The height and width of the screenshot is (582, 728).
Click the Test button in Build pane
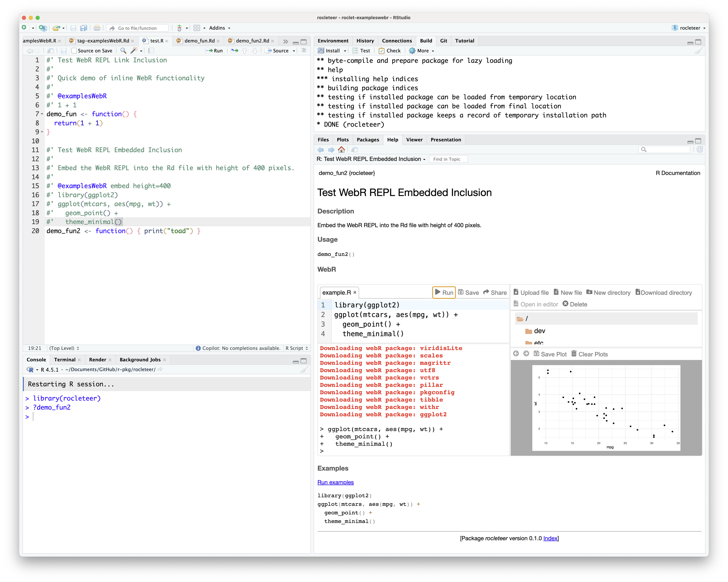tap(361, 51)
